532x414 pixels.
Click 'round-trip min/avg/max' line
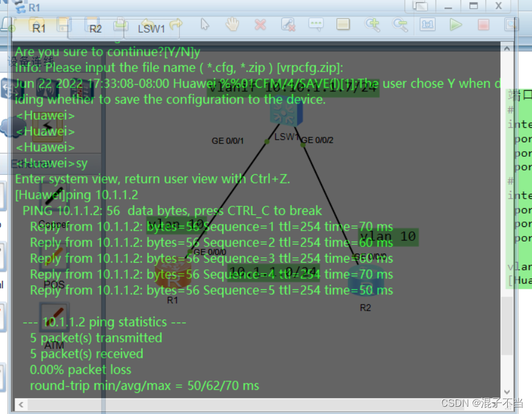pos(145,386)
